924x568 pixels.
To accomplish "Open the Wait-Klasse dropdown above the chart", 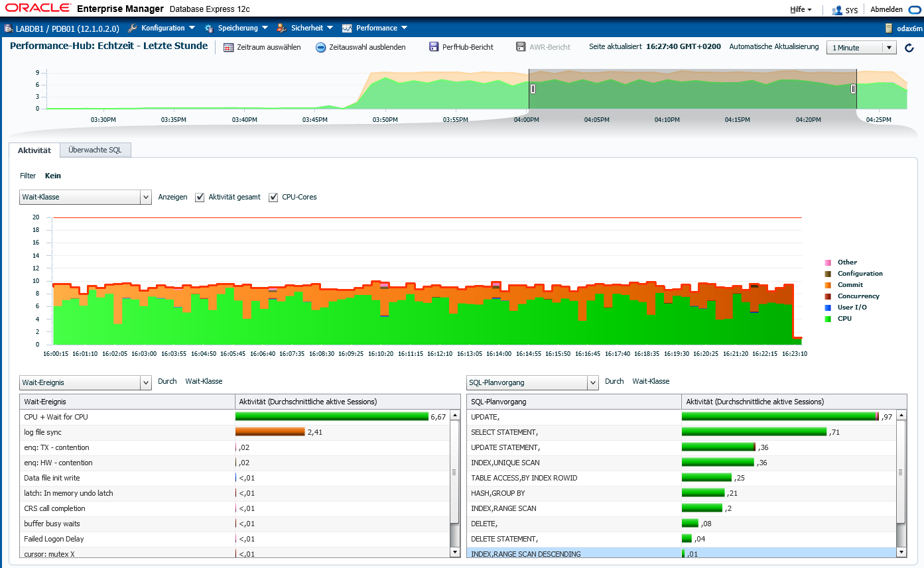I will point(86,197).
